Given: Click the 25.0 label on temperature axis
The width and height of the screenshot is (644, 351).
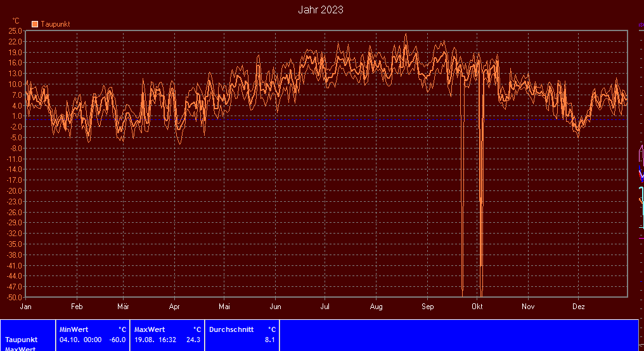Looking at the screenshot, I should coord(16,30).
